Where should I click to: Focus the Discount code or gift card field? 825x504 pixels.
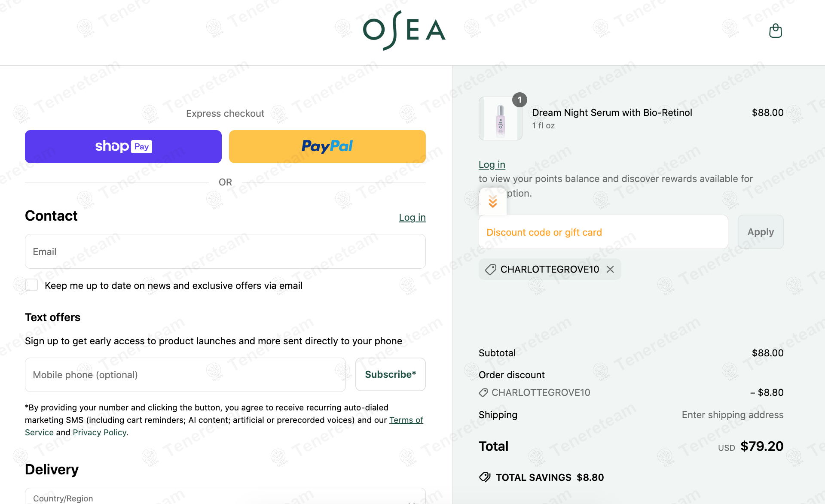pyautogui.click(x=603, y=232)
